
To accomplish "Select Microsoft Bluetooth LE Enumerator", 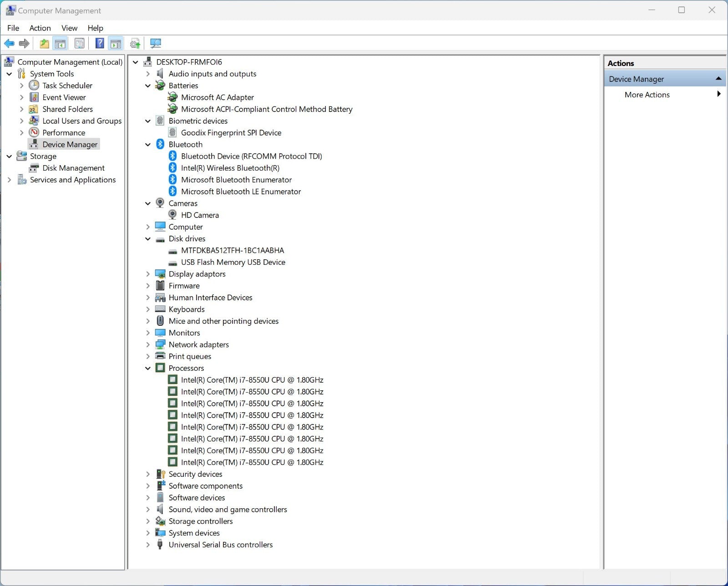I will pyautogui.click(x=241, y=192).
